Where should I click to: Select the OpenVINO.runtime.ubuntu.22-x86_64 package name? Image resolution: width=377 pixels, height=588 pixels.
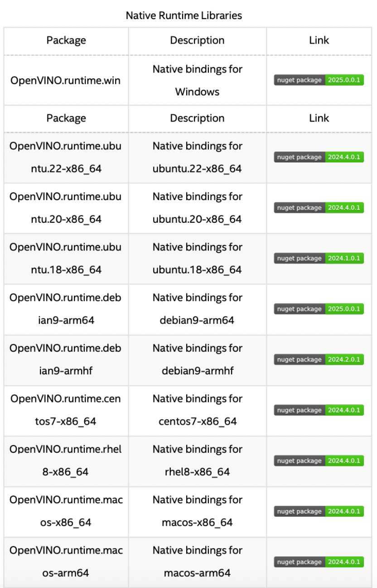pos(66,157)
